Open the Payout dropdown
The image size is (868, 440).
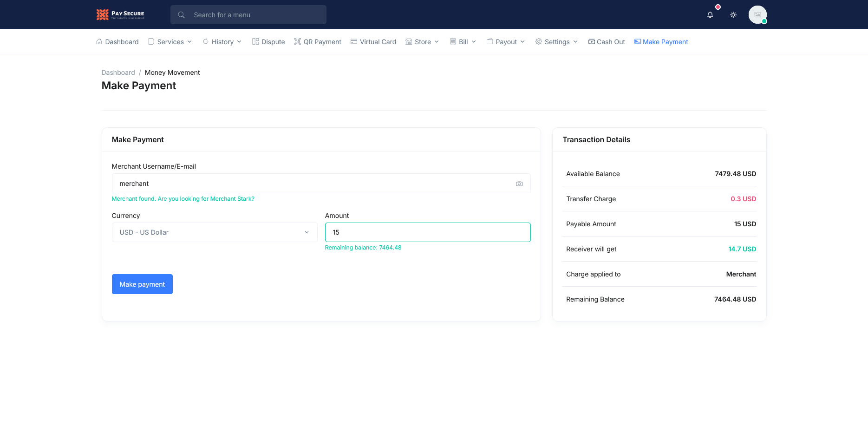tap(505, 41)
